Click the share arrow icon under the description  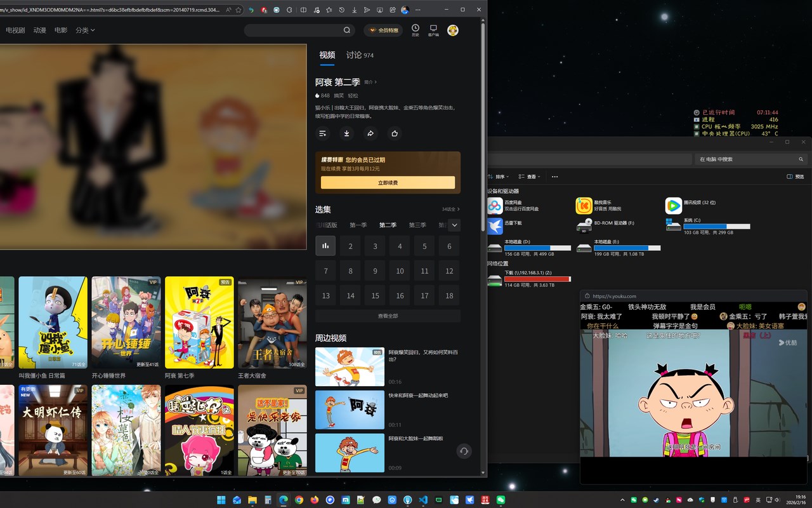pyautogui.click(x=371, y=133)
